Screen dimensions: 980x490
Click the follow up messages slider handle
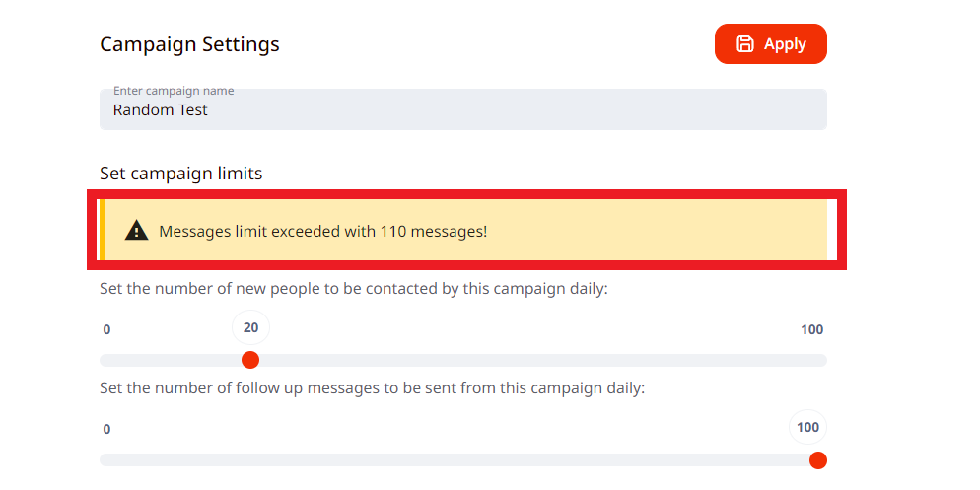(x=817, y=460)
